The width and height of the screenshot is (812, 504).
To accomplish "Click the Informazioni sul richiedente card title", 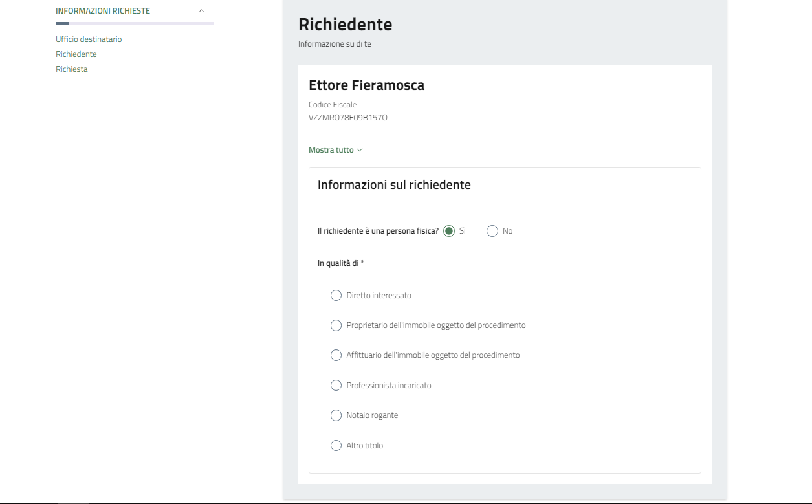I will coord(394,185).
